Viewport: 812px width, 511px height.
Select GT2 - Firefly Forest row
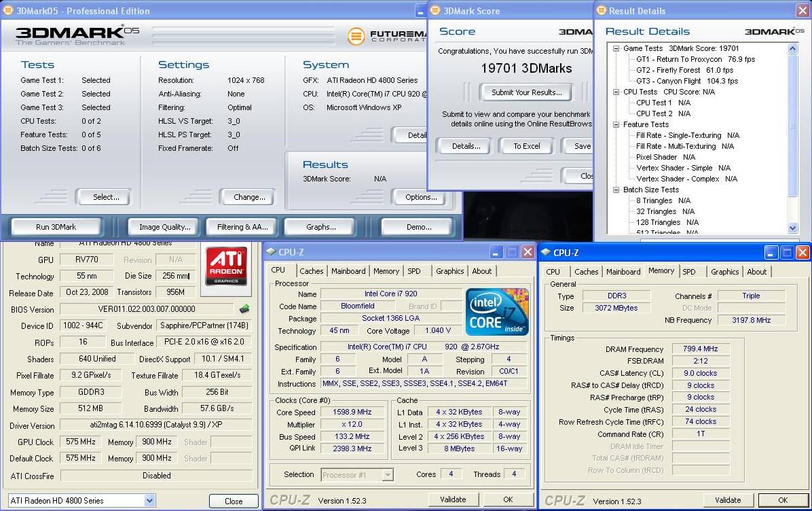pyautogui.click(x=684, y=70)
